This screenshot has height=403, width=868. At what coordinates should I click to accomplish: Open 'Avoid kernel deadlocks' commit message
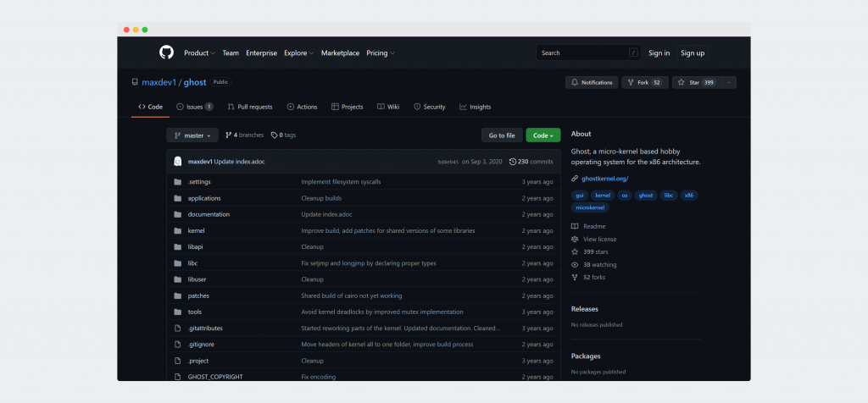click(382, 312)
